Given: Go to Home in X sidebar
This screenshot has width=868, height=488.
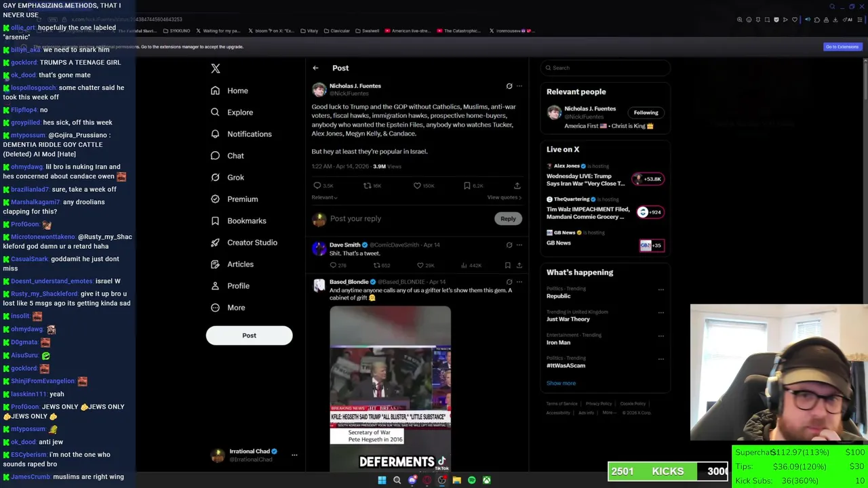Looking at the screenshot, I should pos(229,91).
